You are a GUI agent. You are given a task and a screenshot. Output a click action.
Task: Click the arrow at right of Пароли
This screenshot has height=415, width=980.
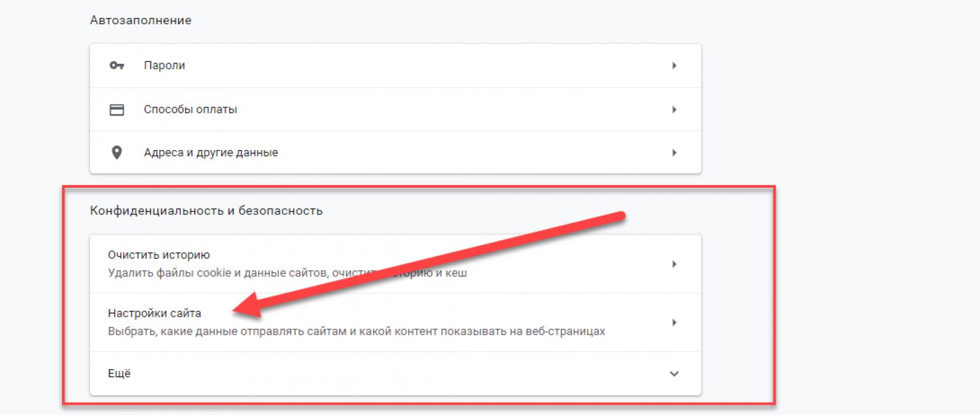tap(674, 66)
